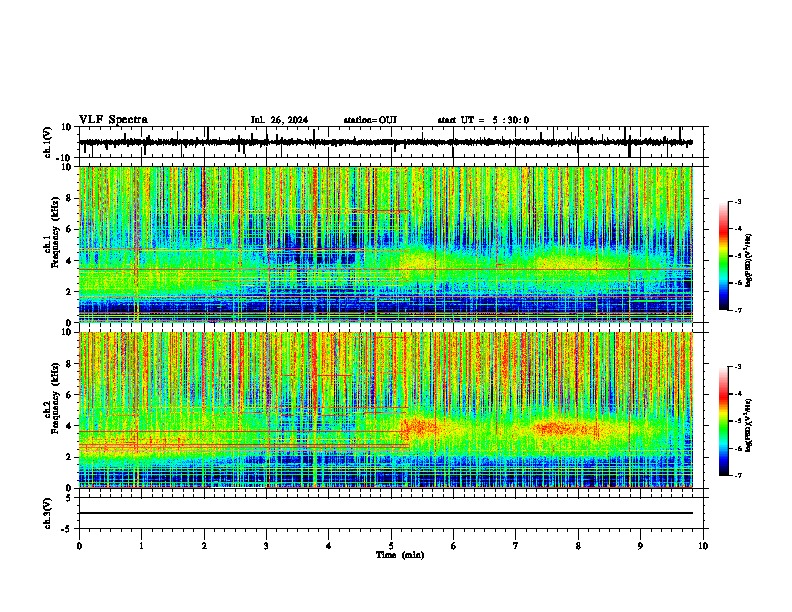The image size is (792, 612).
Task: Click the ch.2 spectrogram color scale bar
Action: [724, 421]
